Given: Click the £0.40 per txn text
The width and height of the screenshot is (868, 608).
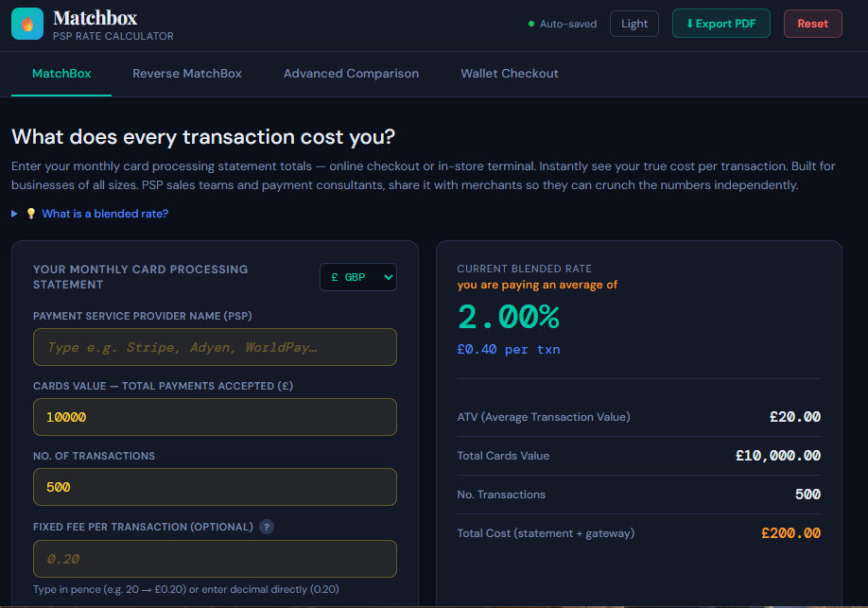Looking at the screenshot, I should (x=508, y=350).
